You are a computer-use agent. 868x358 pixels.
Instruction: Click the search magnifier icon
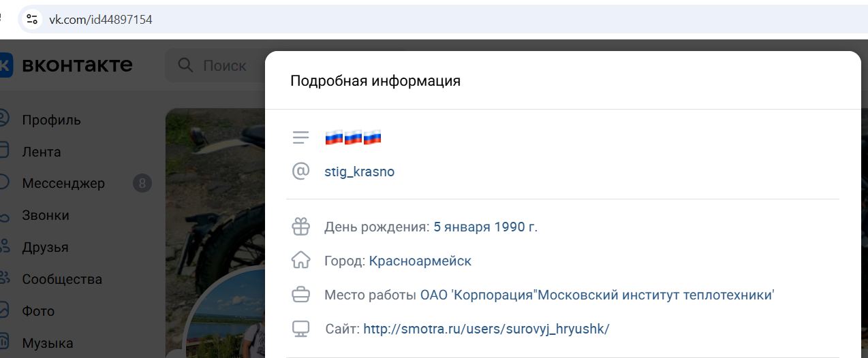(x=185, y=65)
